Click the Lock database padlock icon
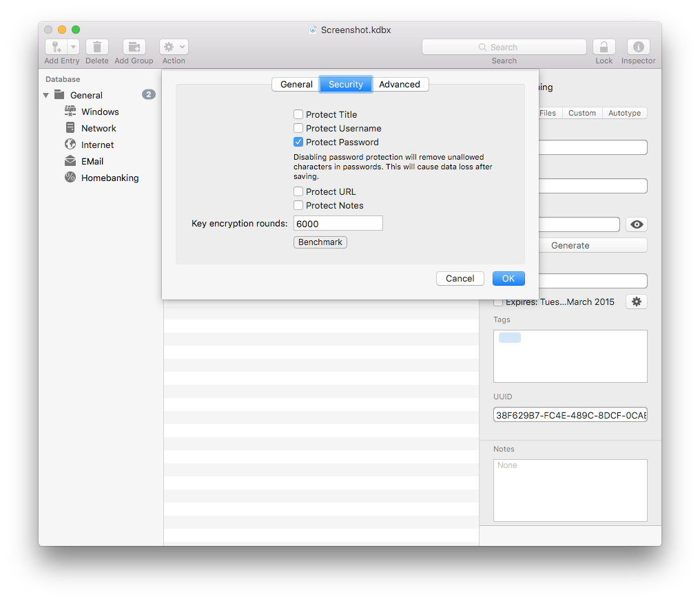This screenshot has width=700, height=601. click(x=604, y=47)
